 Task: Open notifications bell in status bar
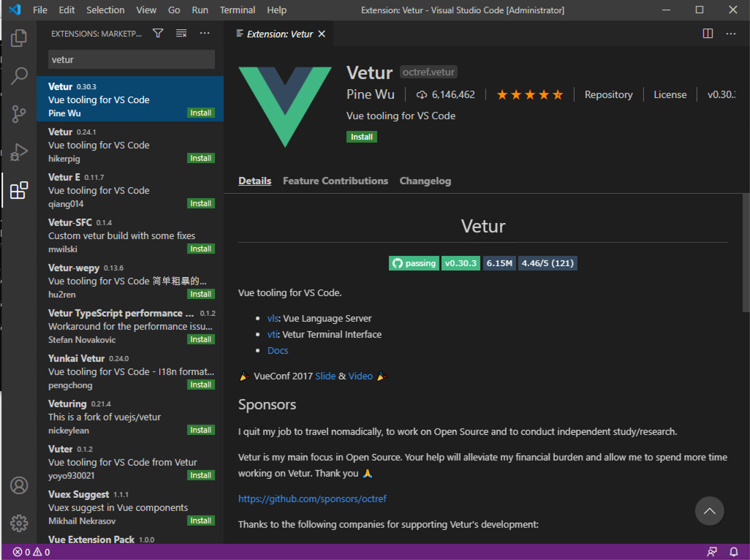pyautogui.click(x=733, y=553)
